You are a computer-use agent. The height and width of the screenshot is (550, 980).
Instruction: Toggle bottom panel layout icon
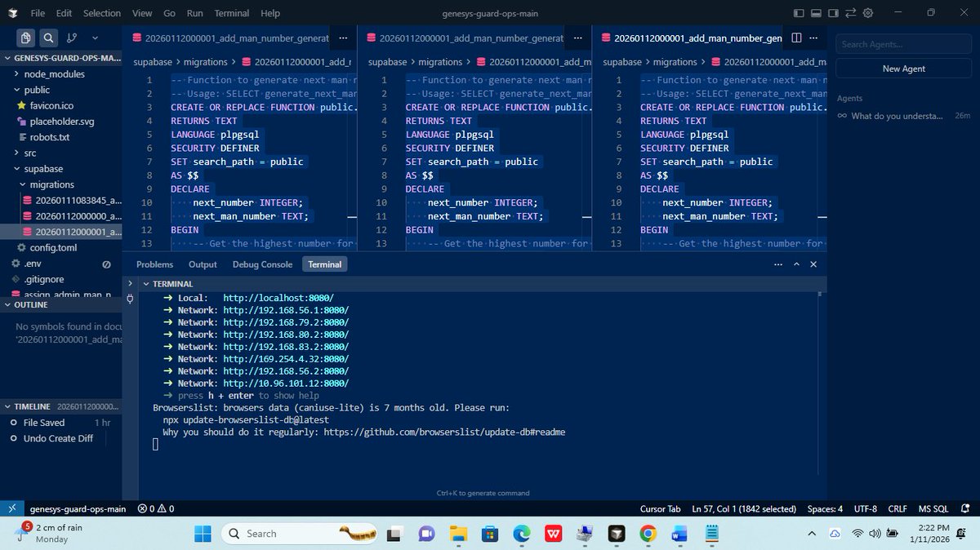pos(816,13)
